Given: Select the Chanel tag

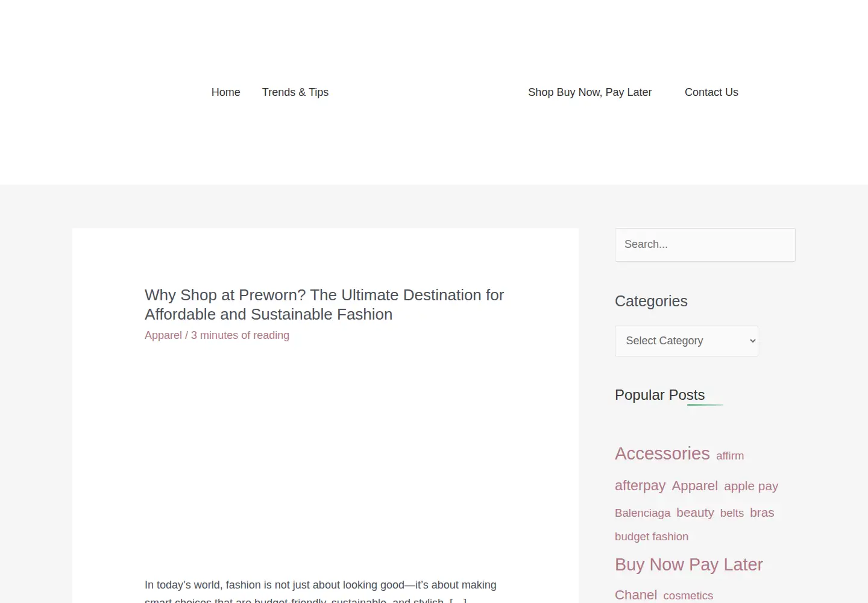Looking at the screenshot, I should tap(636, 595).
